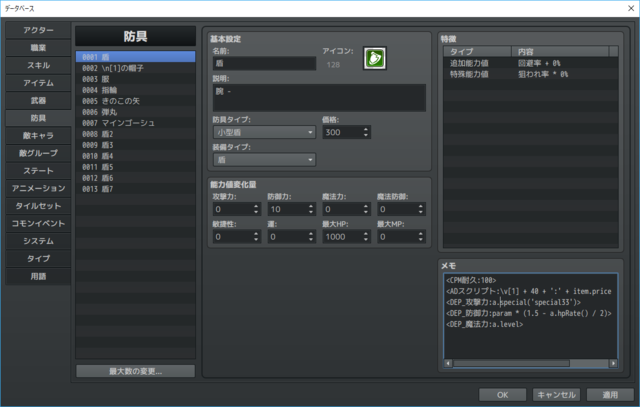Screen dimensions: 640x407
Task: Close the データベース window
Action: (x=631, y=8)
